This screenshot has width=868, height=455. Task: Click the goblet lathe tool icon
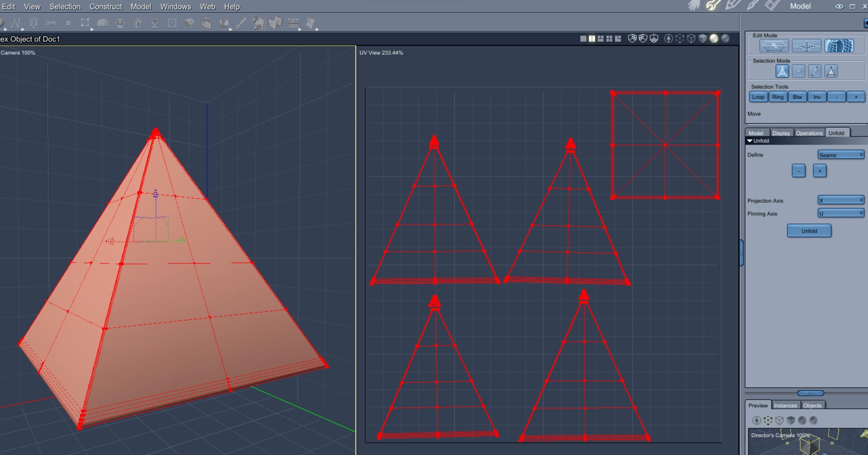[x=155, y=23]
